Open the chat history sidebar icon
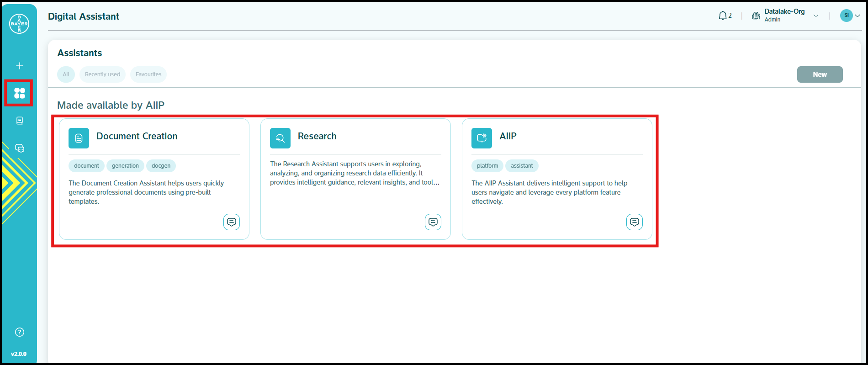The image size is (868, 365). click(x=19, y=148)
